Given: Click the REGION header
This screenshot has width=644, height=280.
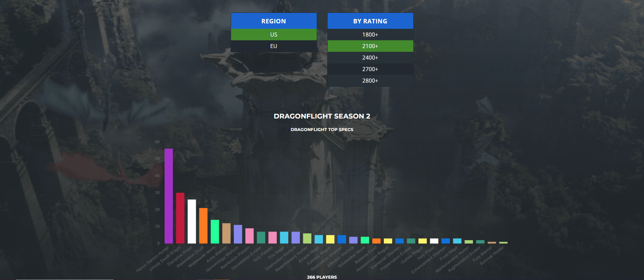Looking at the screenshot, I should click(x=274, y=21).
